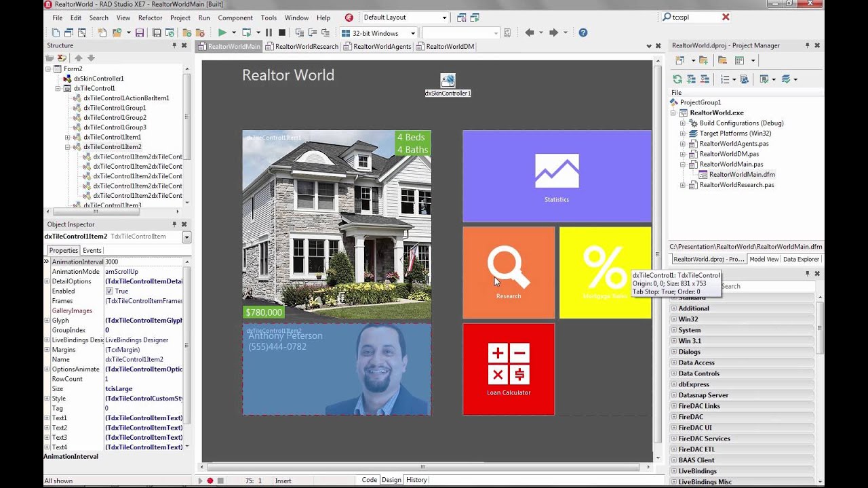The height and width of the screenshot is (488, 868).
Task: Collapse the dxTileControl1 tree node
Action: tap(58, 88)
